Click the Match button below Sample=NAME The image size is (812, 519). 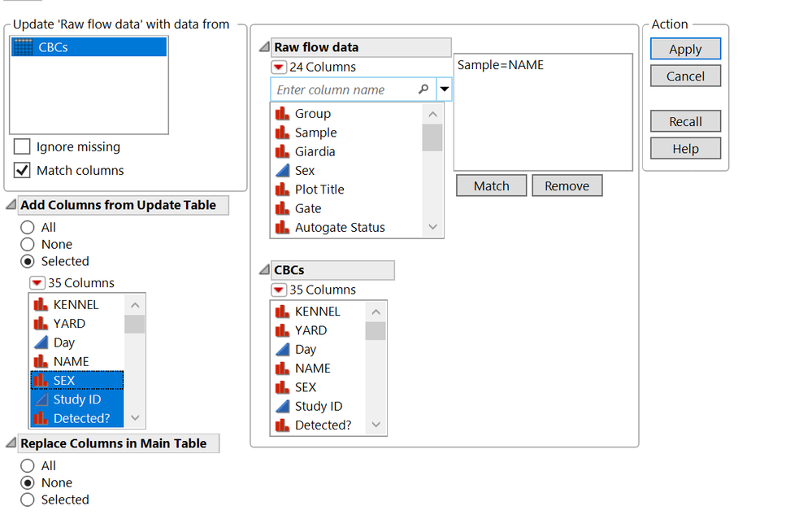(x=491, y=185)
